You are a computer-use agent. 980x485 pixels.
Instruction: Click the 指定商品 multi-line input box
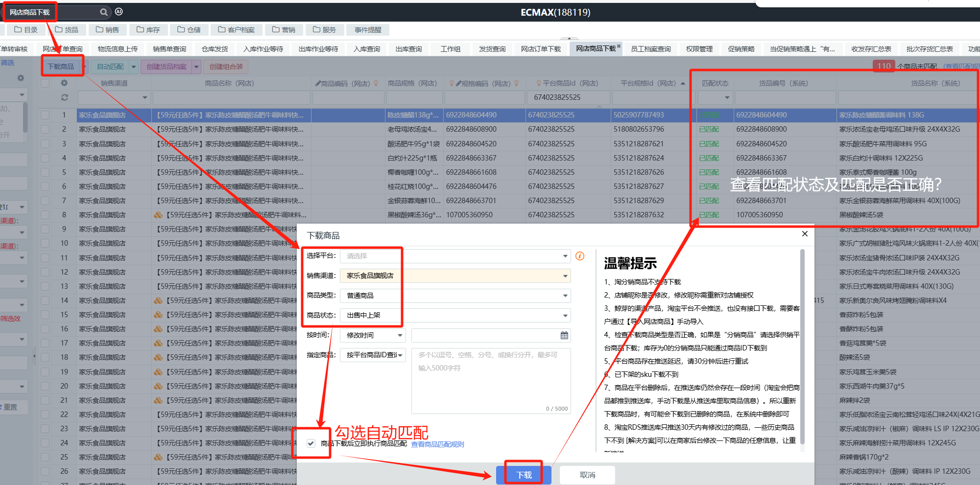pyautogui.click(x=491, y=381)
